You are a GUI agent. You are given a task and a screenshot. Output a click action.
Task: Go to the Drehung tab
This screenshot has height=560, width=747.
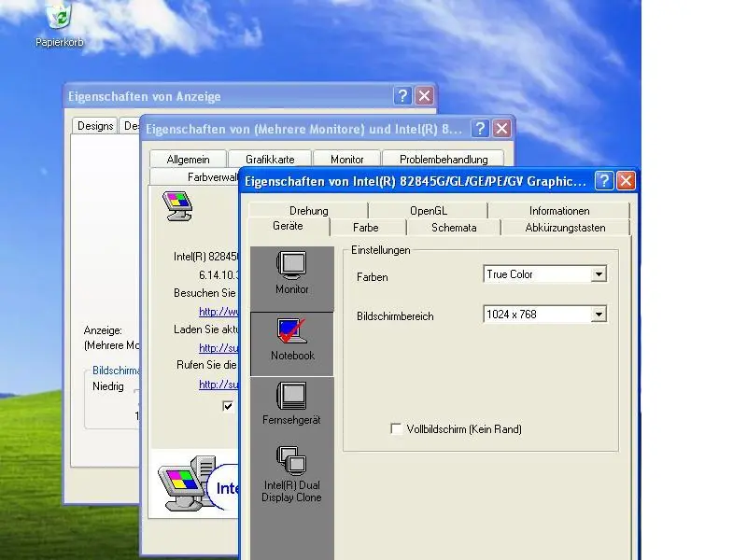click(x=308, y=211)
